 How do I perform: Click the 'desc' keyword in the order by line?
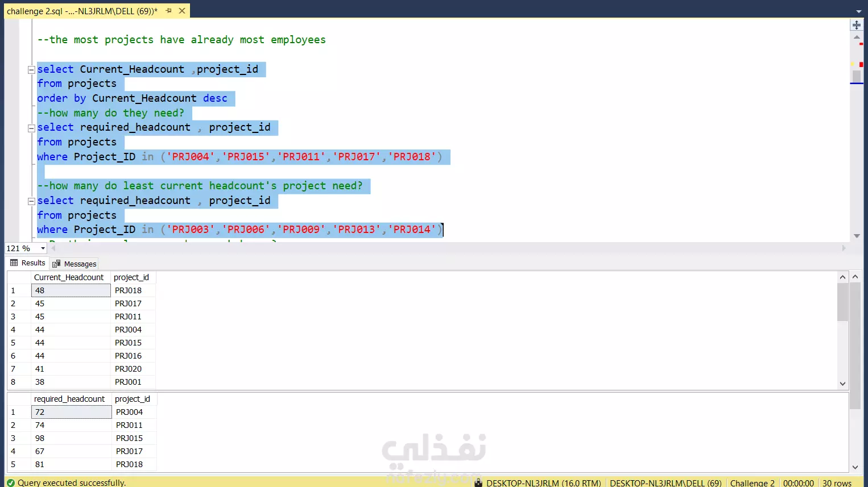[x=215, y=98]
